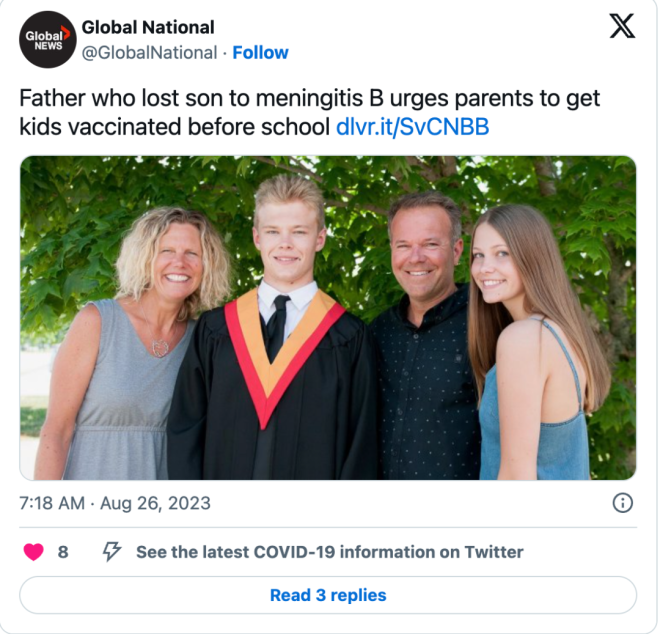
Task: Click the word Twitter in COVID-19 banner
Action: point(494,552)
